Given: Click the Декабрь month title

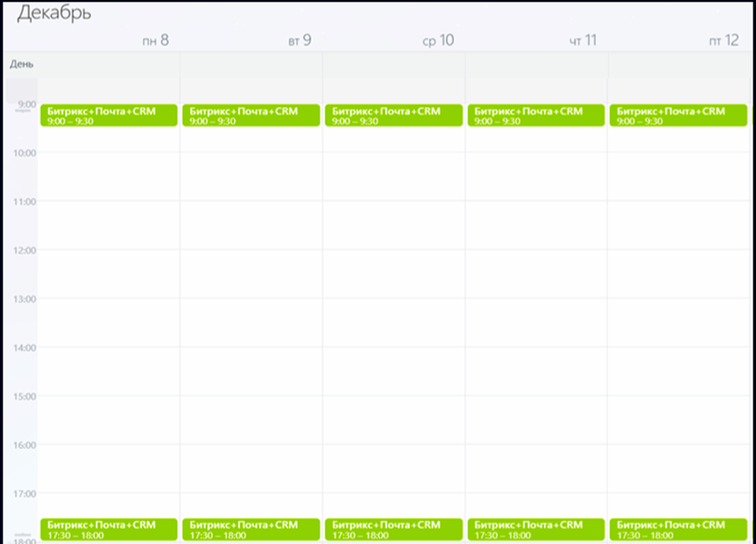Looking at the screenshot, I should pyautogui.click(x=54, y=13).
